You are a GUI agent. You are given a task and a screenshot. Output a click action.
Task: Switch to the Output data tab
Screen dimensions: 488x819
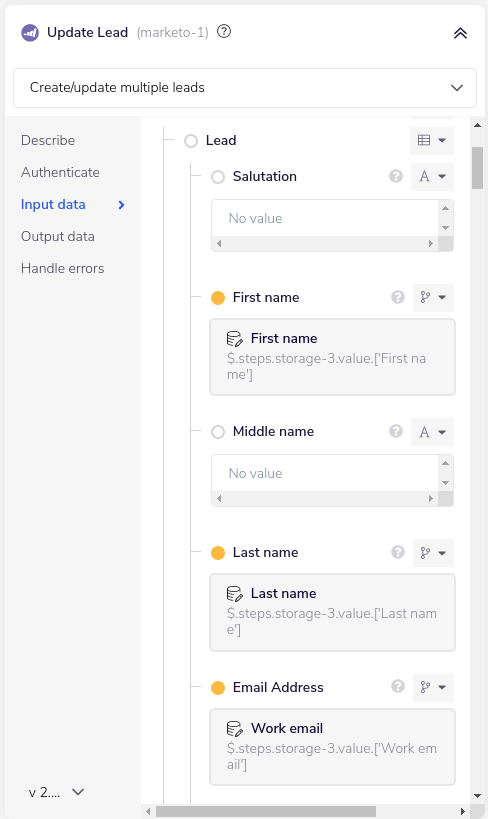pyautogui.click(x=57, y=237)
